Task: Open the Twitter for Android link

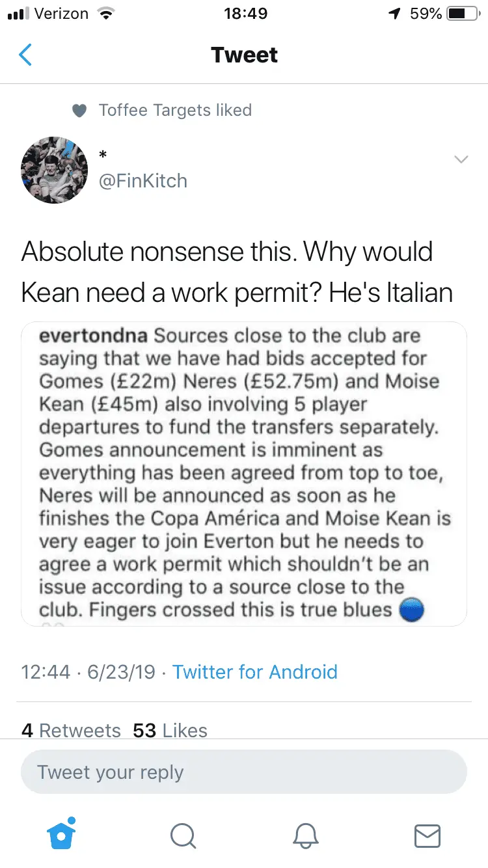Action: [x=255, y=671]
